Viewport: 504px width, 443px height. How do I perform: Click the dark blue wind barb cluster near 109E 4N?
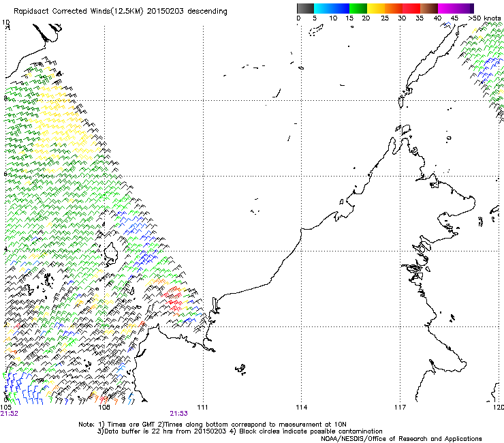147,259
